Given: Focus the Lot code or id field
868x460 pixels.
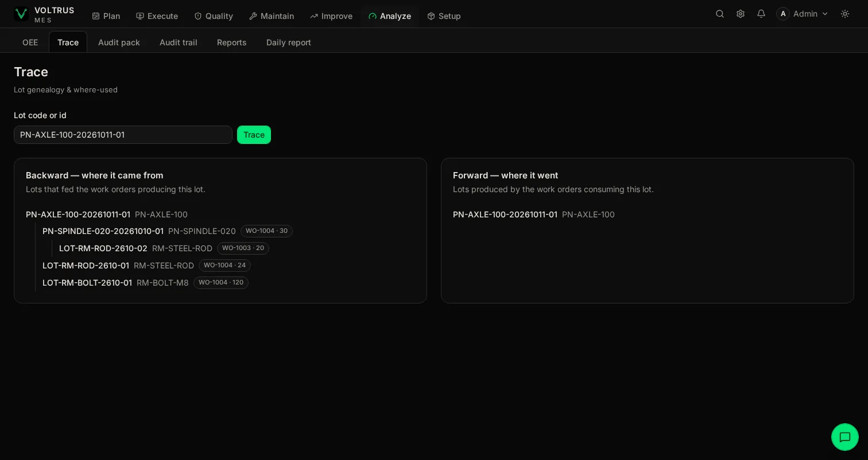Looking at the screenshot, I should 123,135.
